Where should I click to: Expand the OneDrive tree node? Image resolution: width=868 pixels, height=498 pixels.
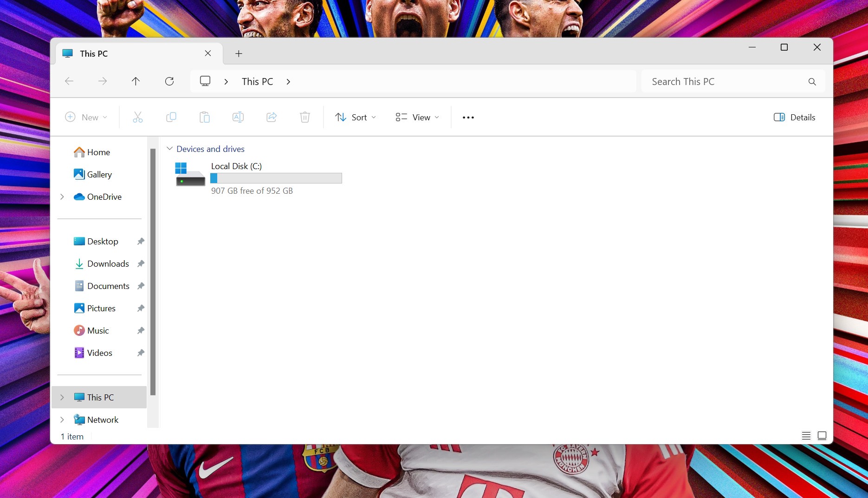62,197
